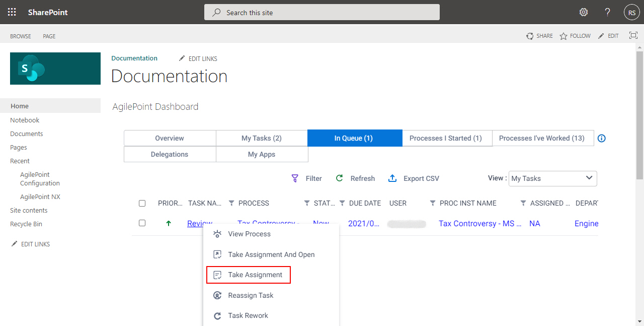Open the STATUS column filter dropdown
Image resolution: width=644 pixels, height=326 pixels.
306,203
